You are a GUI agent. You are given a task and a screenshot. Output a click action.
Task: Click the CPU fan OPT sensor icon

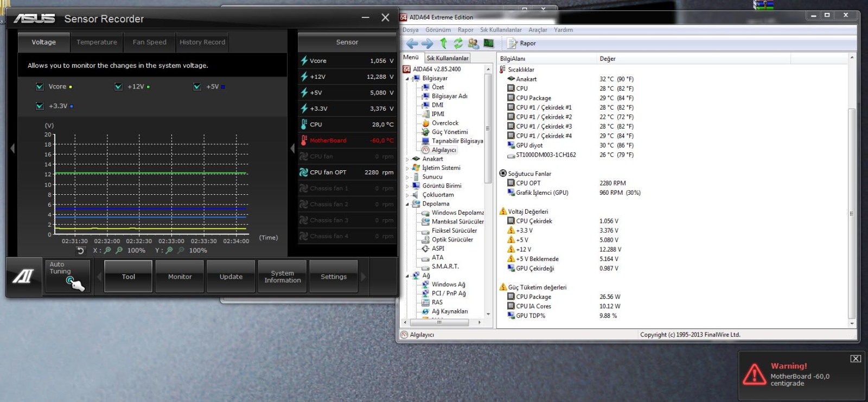[304, 172]
